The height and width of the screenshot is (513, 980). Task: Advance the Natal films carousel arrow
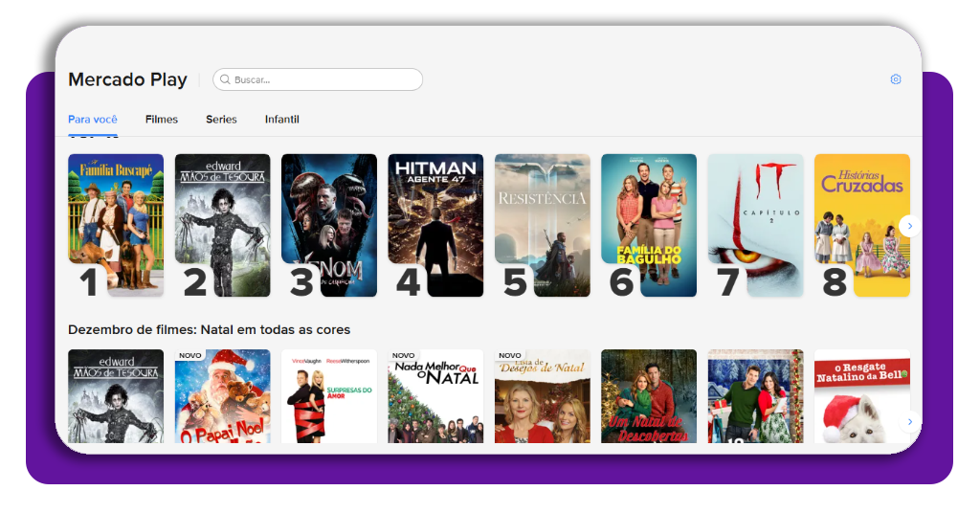point(910,422)
